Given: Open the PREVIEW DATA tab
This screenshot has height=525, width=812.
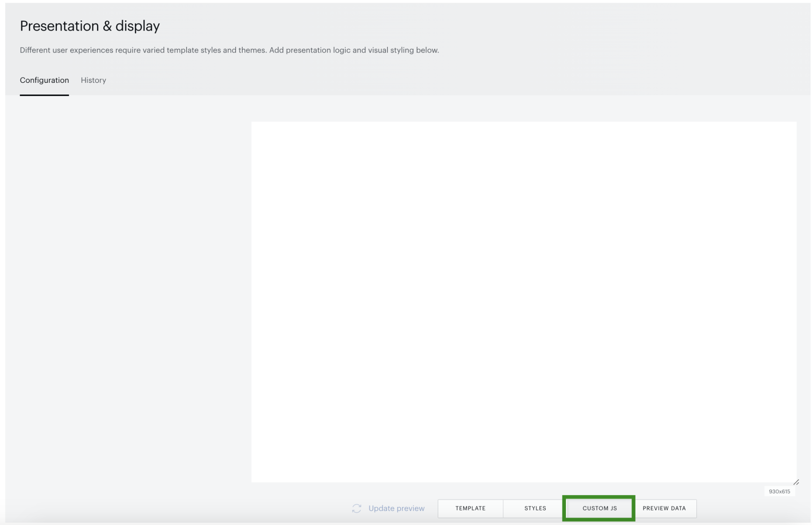Looking at the screenshot, I should point(664,508).
